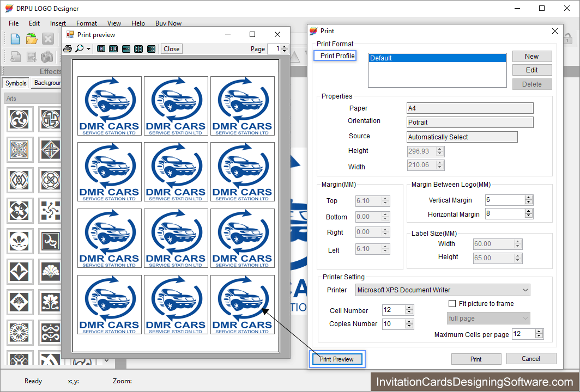
Task: Click the magnifier zoom icon in Print preview
Action: (79, 49)
